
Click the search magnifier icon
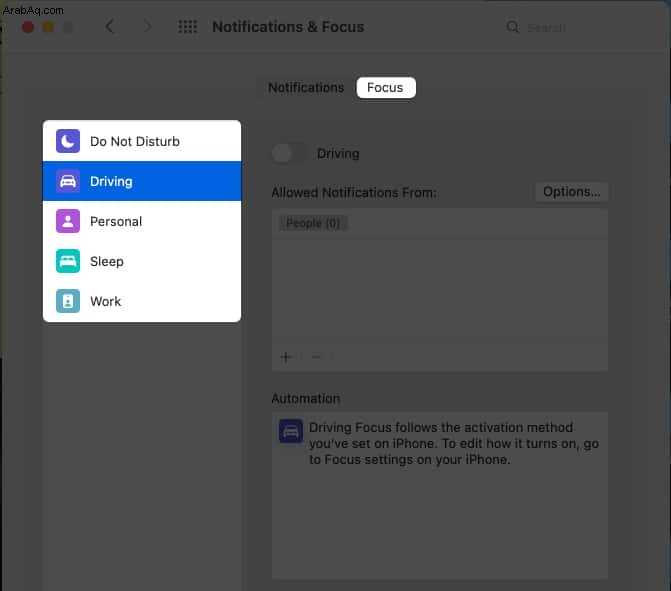513,27
